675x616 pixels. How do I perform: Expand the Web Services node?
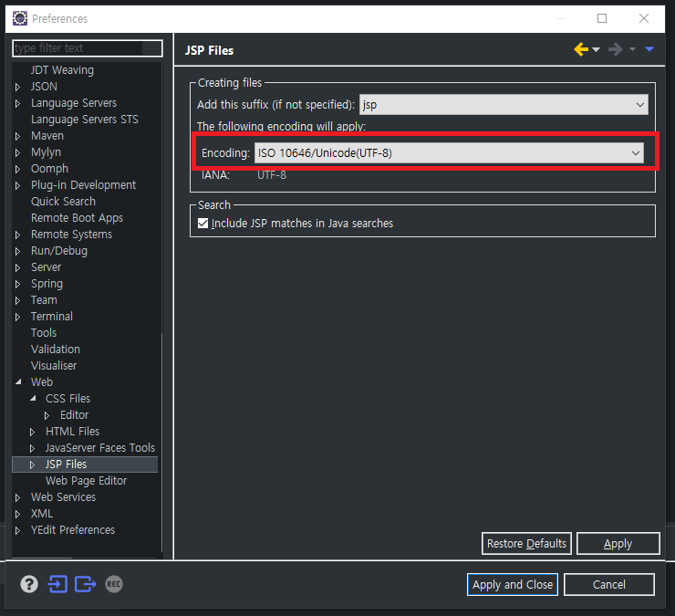coord(17,497)
